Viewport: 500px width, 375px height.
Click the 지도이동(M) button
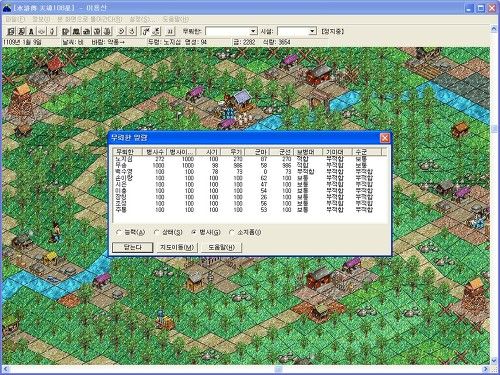coord(177,247)
